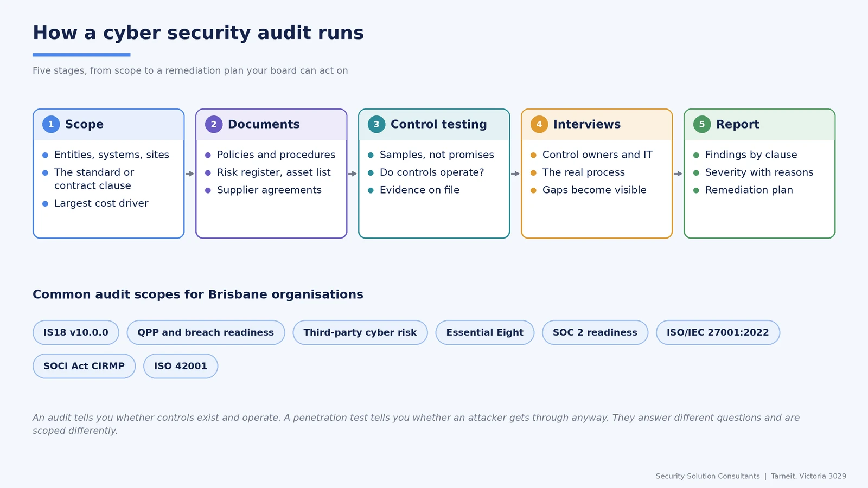
Task: Click 'Largest cost driver' bullet text
Action: [x=101, y=203]
